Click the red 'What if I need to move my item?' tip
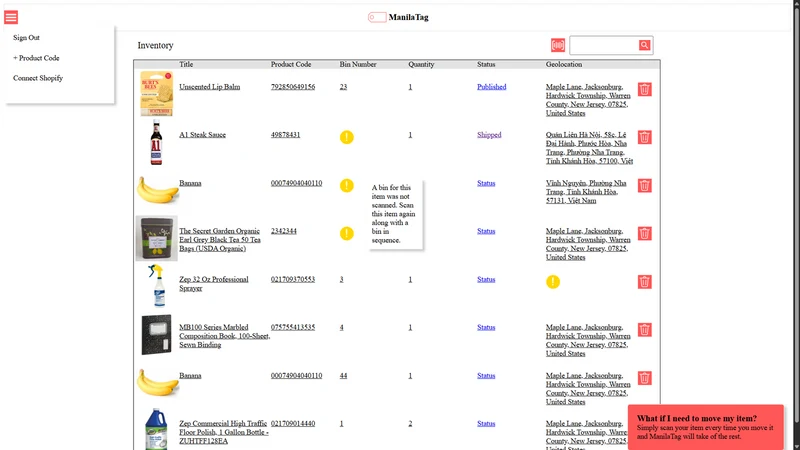This screenshot has height=450, width=800. click(x=706, y=428)
